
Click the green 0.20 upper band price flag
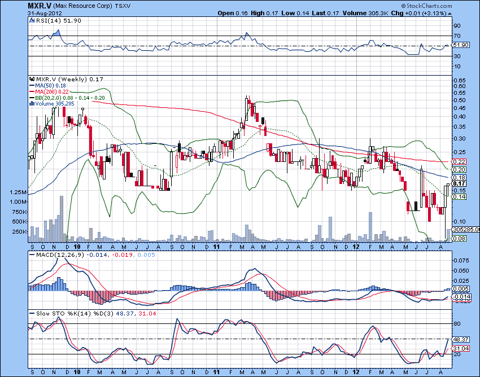459,170
